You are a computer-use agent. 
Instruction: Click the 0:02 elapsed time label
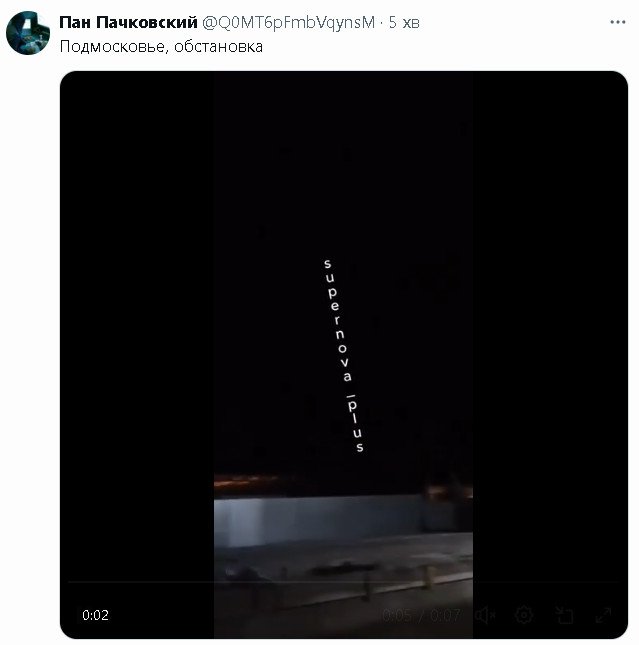96,615
